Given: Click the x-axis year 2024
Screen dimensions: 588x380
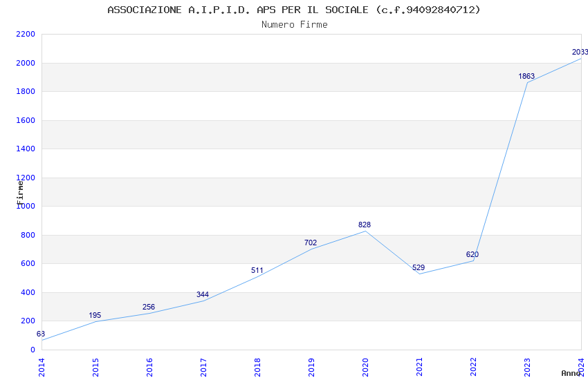Looking at the screenshot, I should coord(582,368).
